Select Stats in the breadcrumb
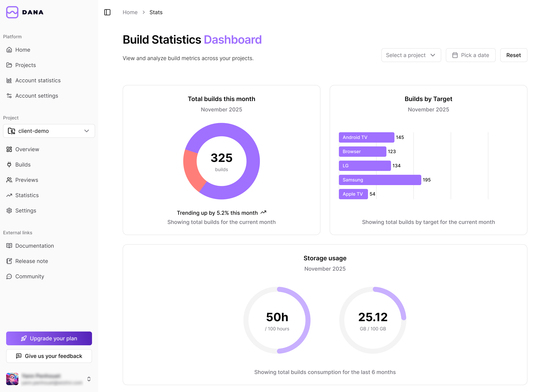 click(156, 12)
